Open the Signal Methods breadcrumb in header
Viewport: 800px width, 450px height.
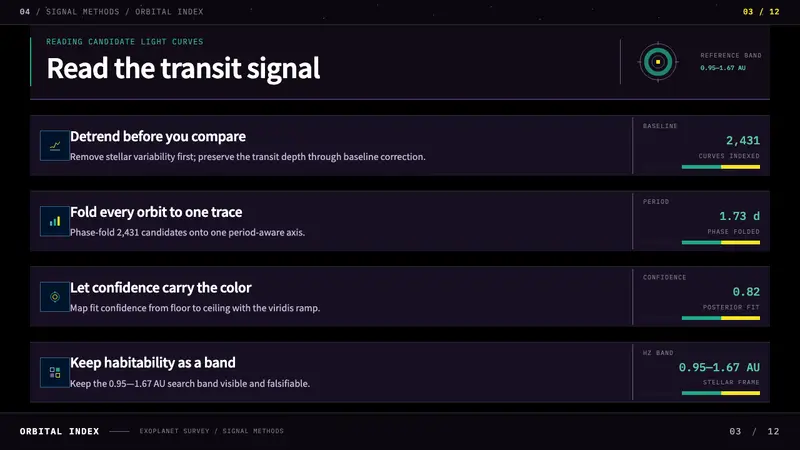click(x=83, y=12)
